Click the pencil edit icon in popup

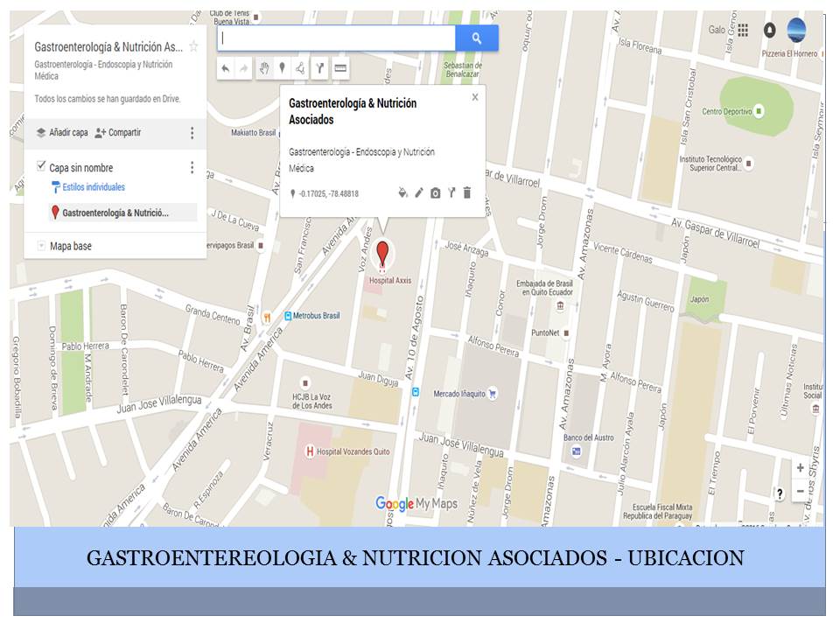pos(419,192)
